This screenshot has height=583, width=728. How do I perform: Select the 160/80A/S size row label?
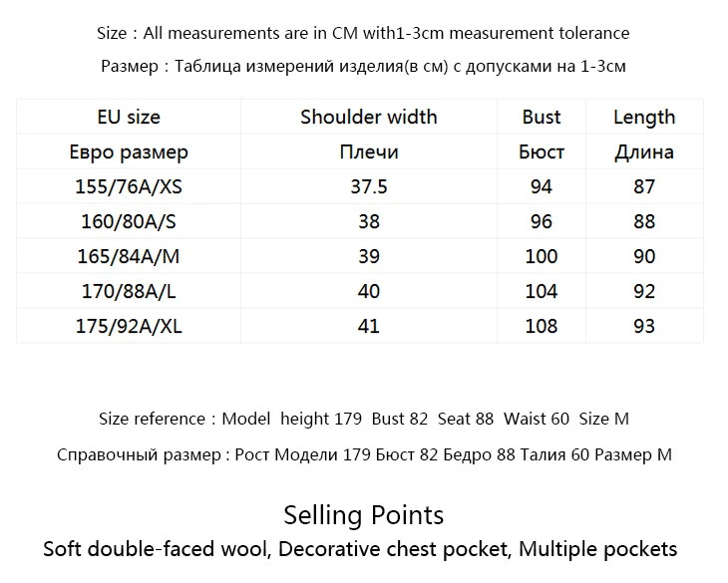[x=129, y=221]
